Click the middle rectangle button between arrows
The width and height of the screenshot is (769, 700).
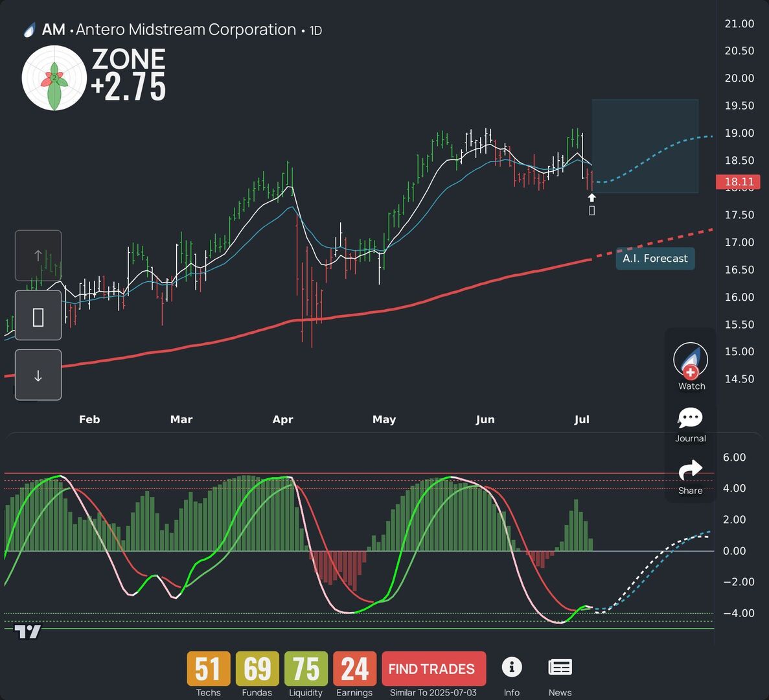click(38, 316)
